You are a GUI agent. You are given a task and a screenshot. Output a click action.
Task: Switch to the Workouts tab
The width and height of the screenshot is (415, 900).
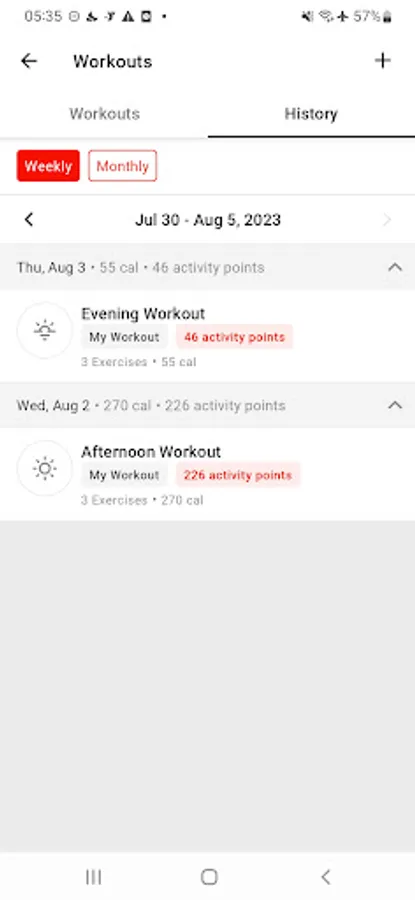(104, 114)
